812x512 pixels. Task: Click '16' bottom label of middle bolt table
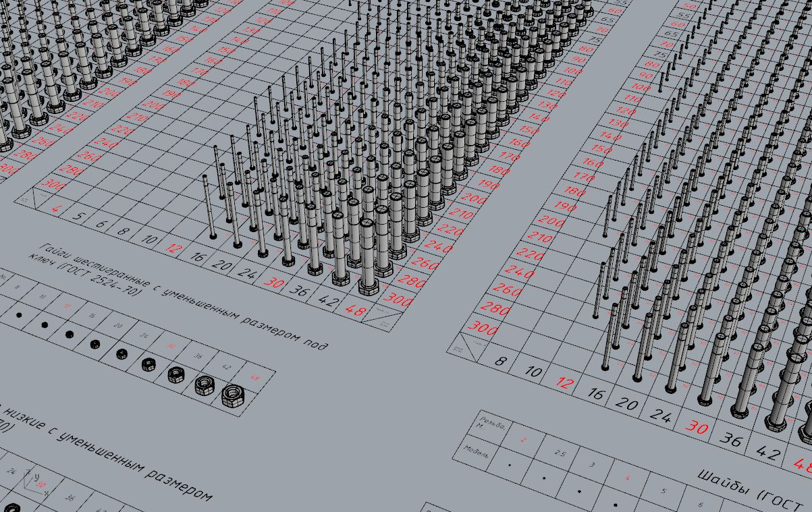click(x=198, y=257)
